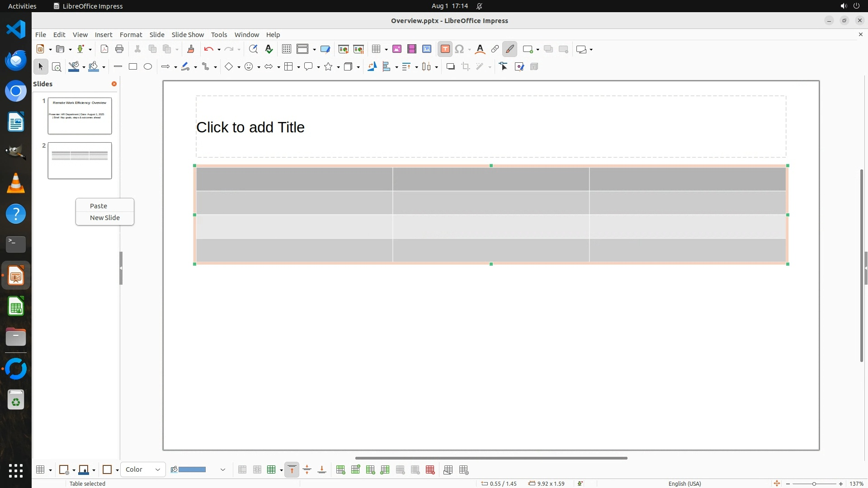
Task: Toggle the Display Grid button
Action: (287, 49)
